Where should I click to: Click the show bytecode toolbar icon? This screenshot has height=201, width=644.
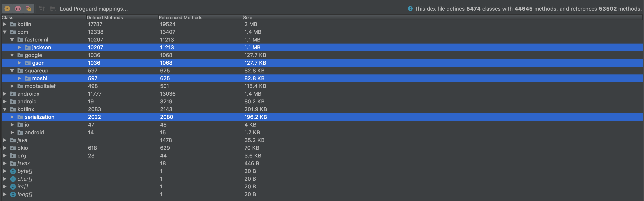[x=42, y=9]
